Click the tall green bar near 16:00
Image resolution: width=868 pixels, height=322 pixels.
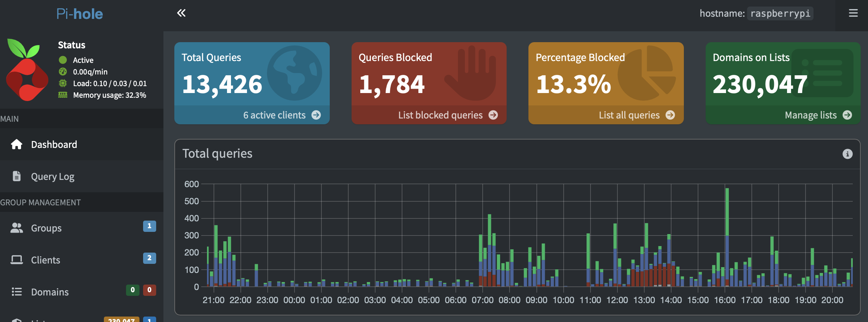(727, 211)
